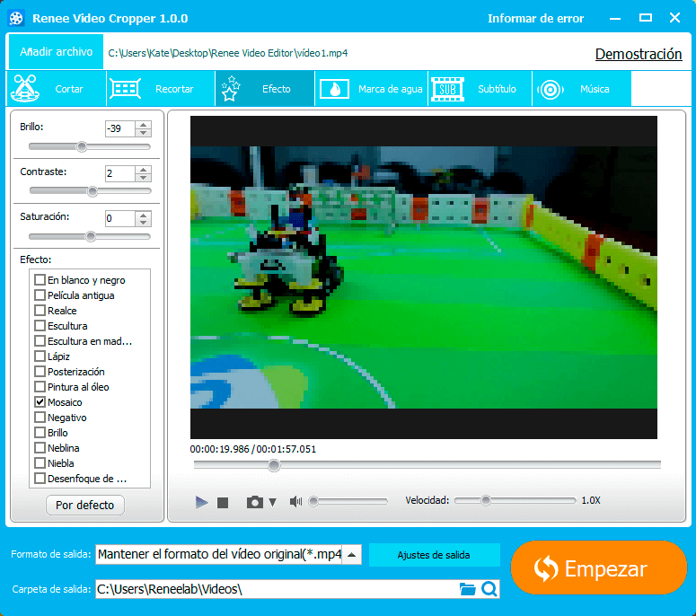Click the Música speaker ring icon
The image size is (696, 616).
pyautogui.click(x=551, y=89)
